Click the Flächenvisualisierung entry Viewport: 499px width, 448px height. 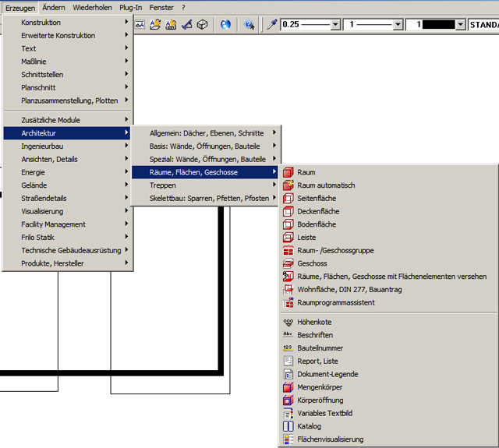coord(330,439)
